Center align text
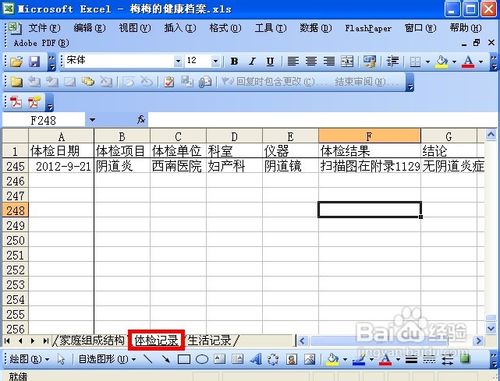This screenshot has width=500, height=381. coord(311,61)
